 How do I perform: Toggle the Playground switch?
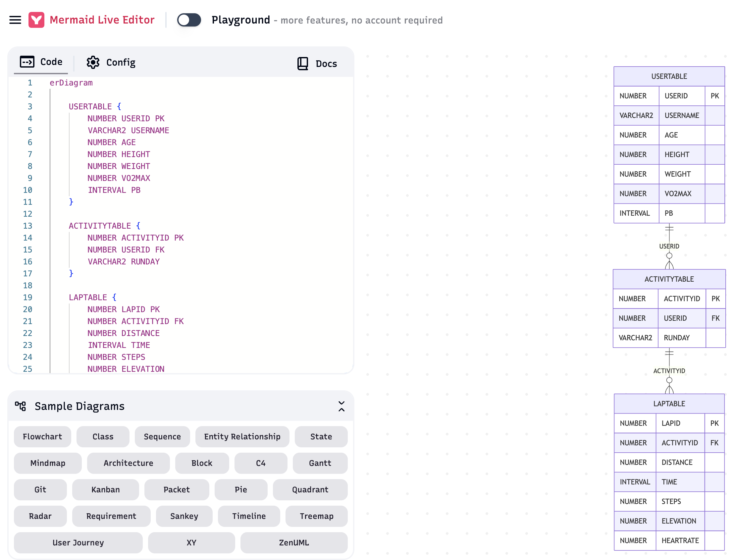point(189,20)
